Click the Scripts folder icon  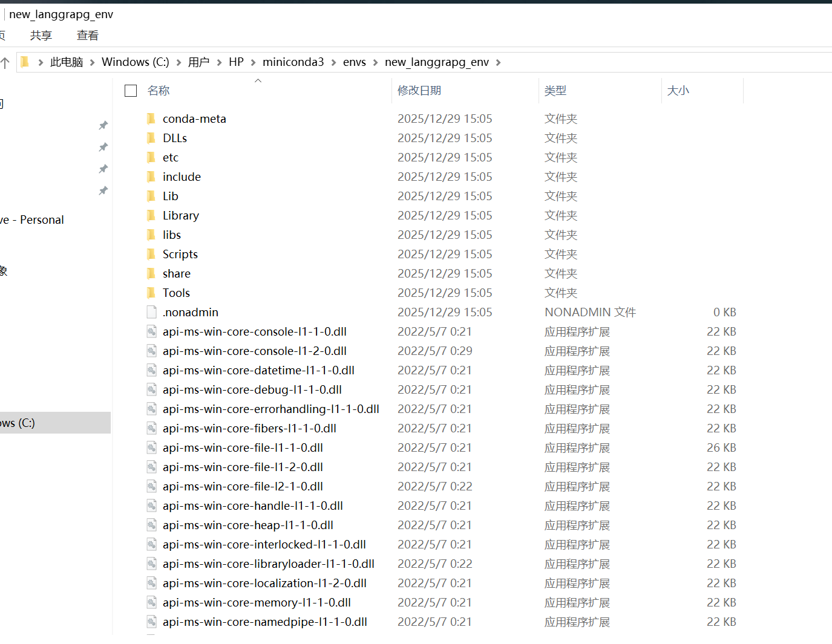coord(151,254)
